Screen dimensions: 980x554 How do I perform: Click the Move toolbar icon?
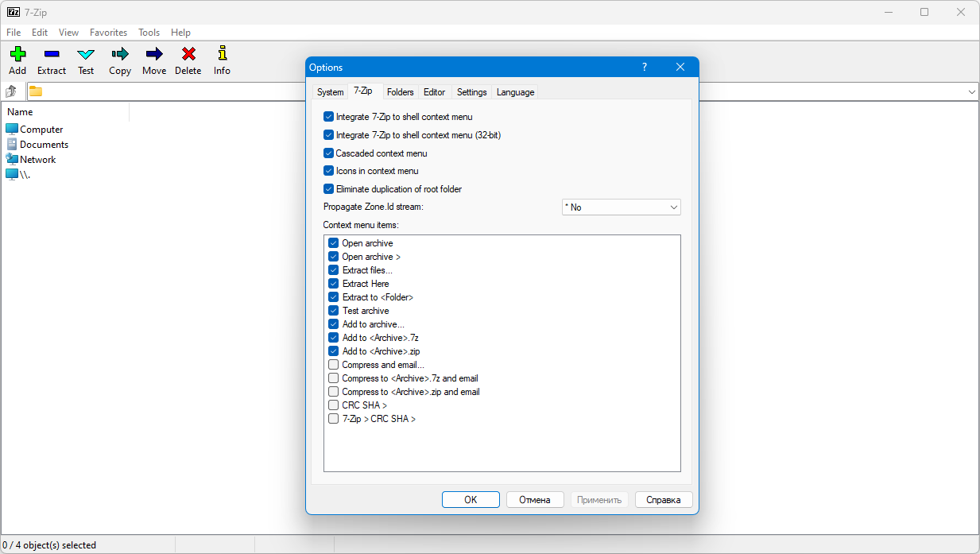(x=154, y=54)
